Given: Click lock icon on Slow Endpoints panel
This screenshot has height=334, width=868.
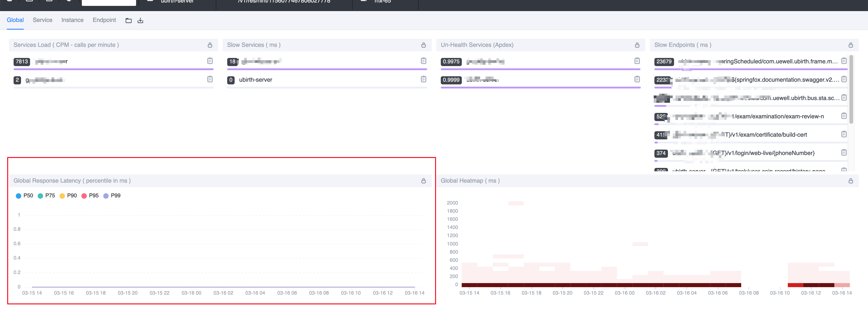Looking at the screenshot, I should 850,45.
